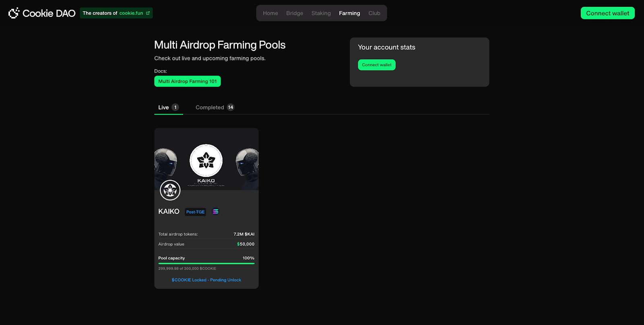Image resolution: width=644 pixels, height=325 pixels.
Task: Click $COOKIE Locked - Pending Unlock link
Action: pos(206,280)
